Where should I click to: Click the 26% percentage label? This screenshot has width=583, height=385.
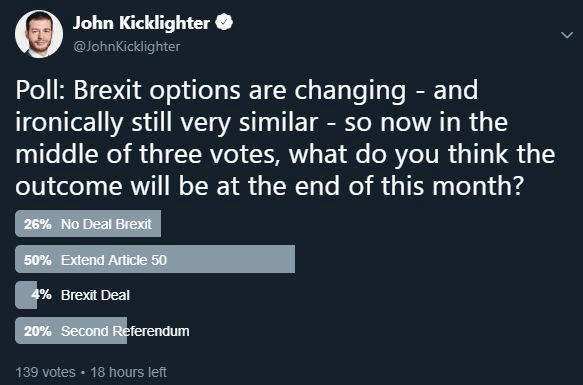(38, 224)
